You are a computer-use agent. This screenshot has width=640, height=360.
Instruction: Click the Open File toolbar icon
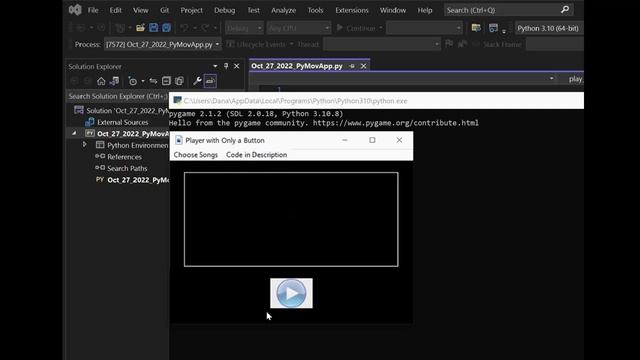click(140, 28)
